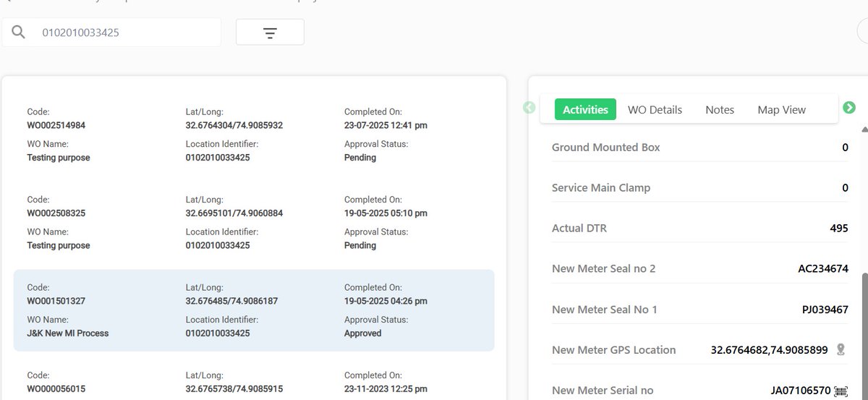Viewport: 868px width, 400px height.
Task: Open the Notes tab
Action: point(720,109)
